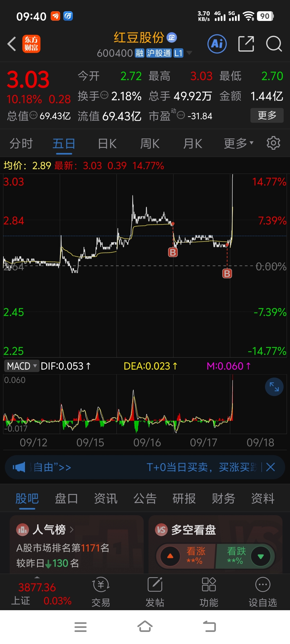The image size is (290, 644).
Task: Tap the 人气榜 chart icon
Action: [23, 530]
